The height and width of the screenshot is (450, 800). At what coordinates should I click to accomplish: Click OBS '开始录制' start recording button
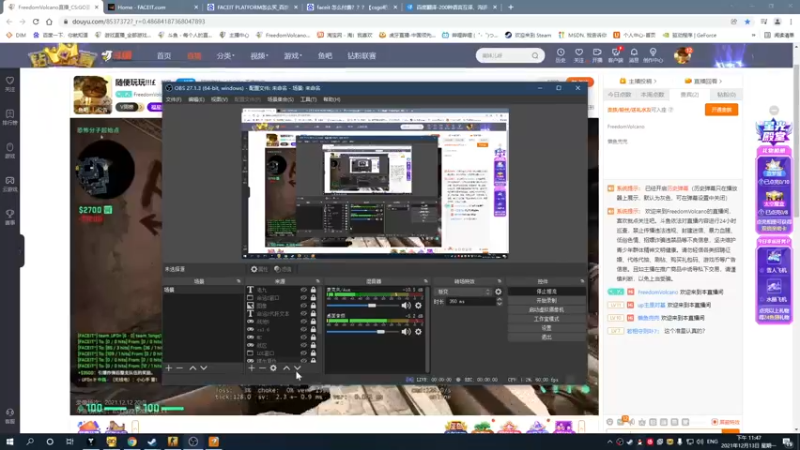tap(546, 301)
